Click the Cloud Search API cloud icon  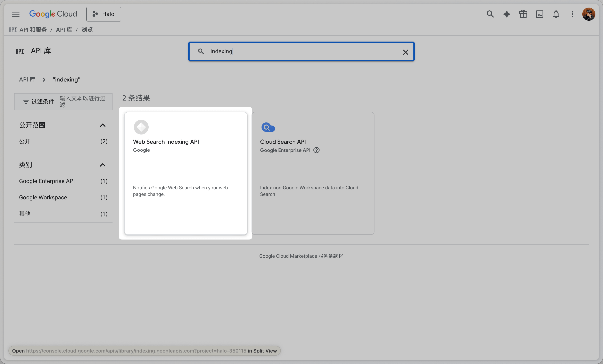[x=268, y=127]
